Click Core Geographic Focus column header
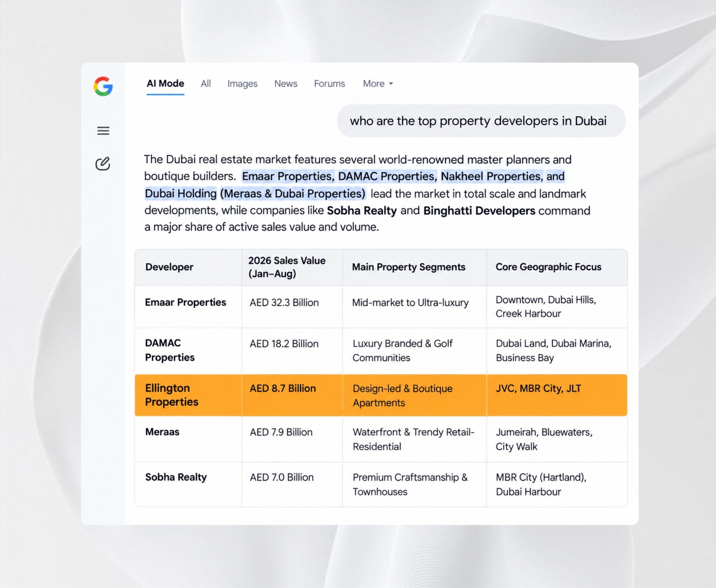Image resolution: width=716 pixels, height=588 pixels. click(557, 267)
